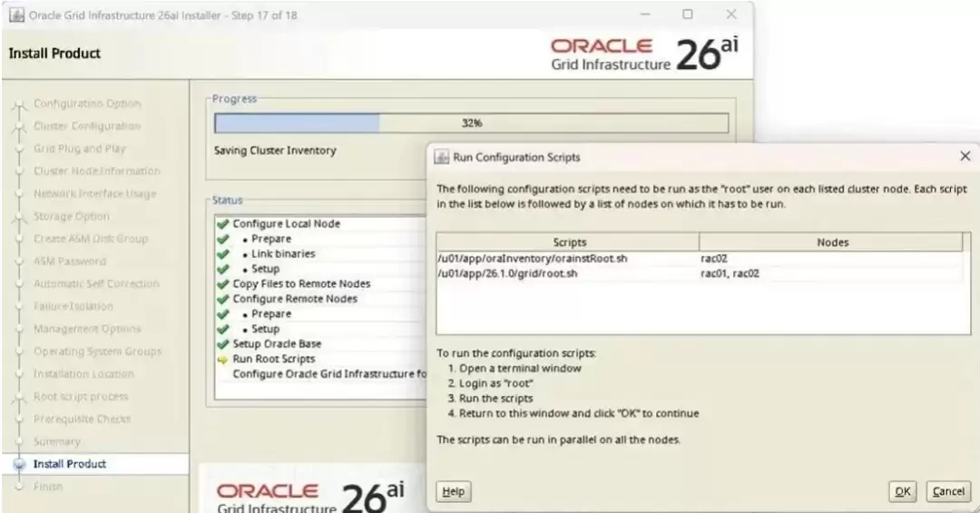Click the Install Product step bullet icon
Viewport: 980px width, 513px height.
19,464
